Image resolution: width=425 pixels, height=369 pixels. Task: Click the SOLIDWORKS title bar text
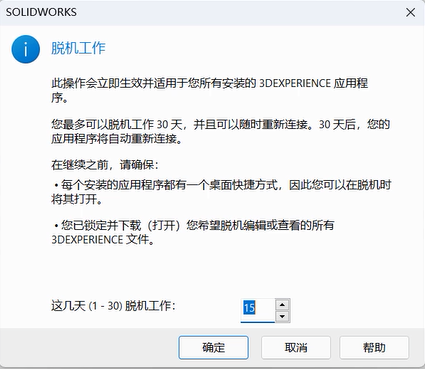pyautogui.click(x=41, y=12)
